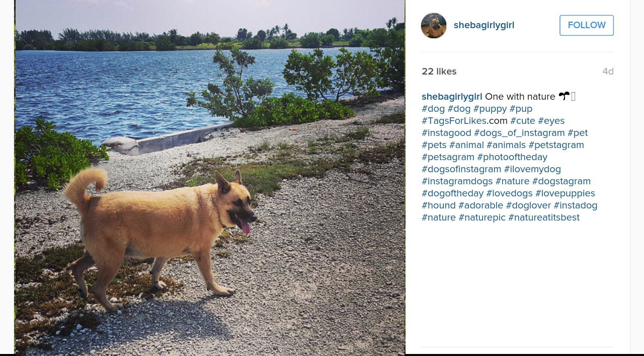Open the #photooftheday hashtag
The width and height of the screenshot is (644, 356).
(512, 157)
